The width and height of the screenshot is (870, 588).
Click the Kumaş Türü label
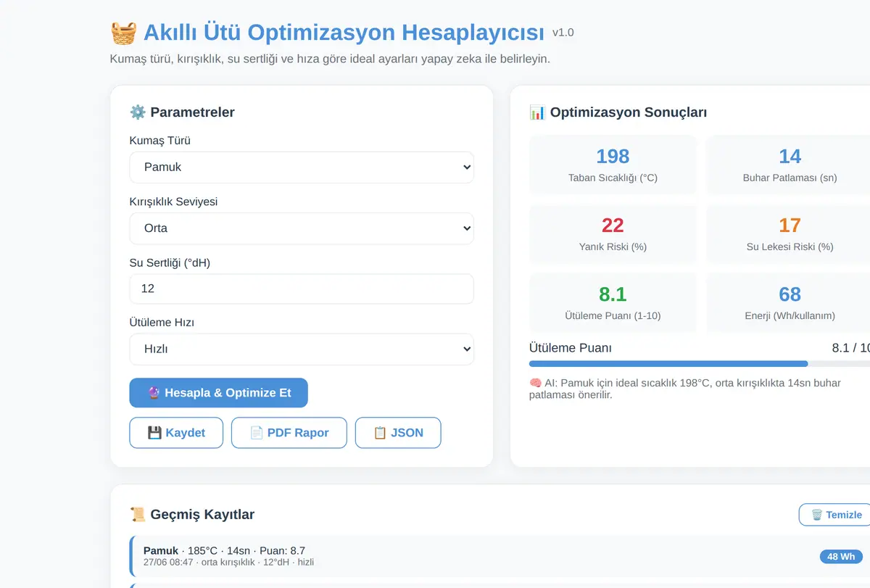[160, 141]
